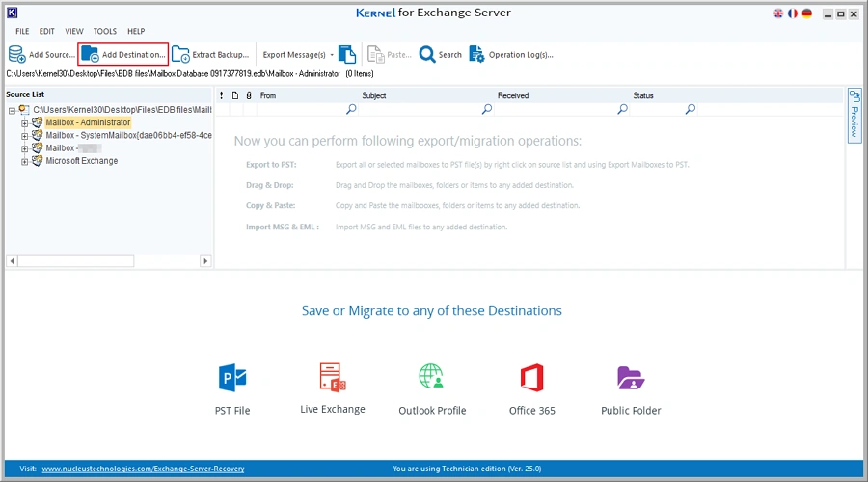This screenshot has width=868, height=482.
Task: Choose the Public Folder destination
Action: tap(631, 378)
